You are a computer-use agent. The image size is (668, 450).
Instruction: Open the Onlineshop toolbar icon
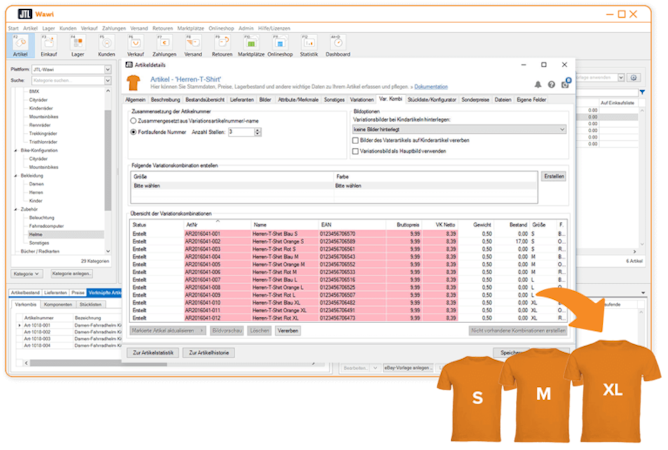[280, 46]
